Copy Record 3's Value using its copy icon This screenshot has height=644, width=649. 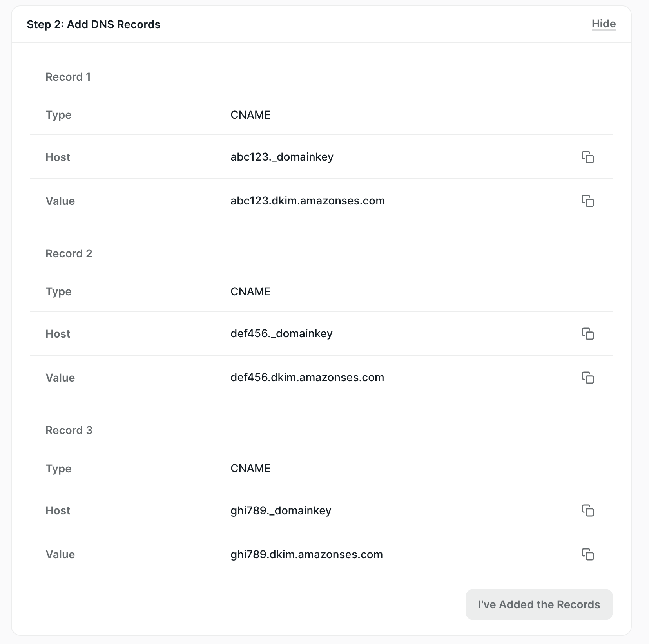click(x=589, y=555)
